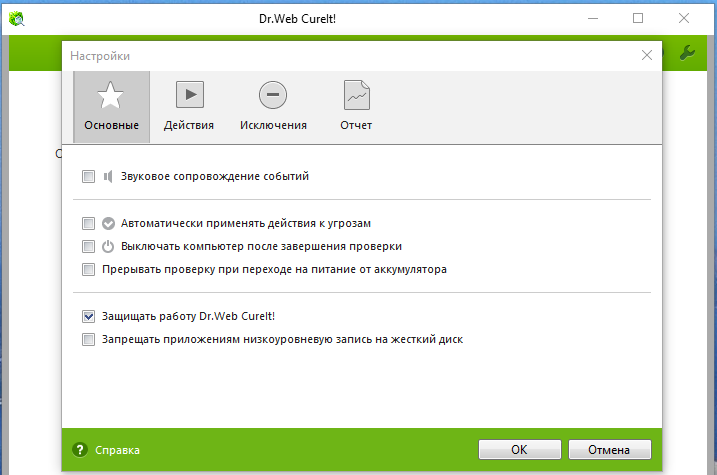Enable Прерывать проверку при переходе на аккумулятор
Screen dimensions: 717x475
tap(88, 269)
